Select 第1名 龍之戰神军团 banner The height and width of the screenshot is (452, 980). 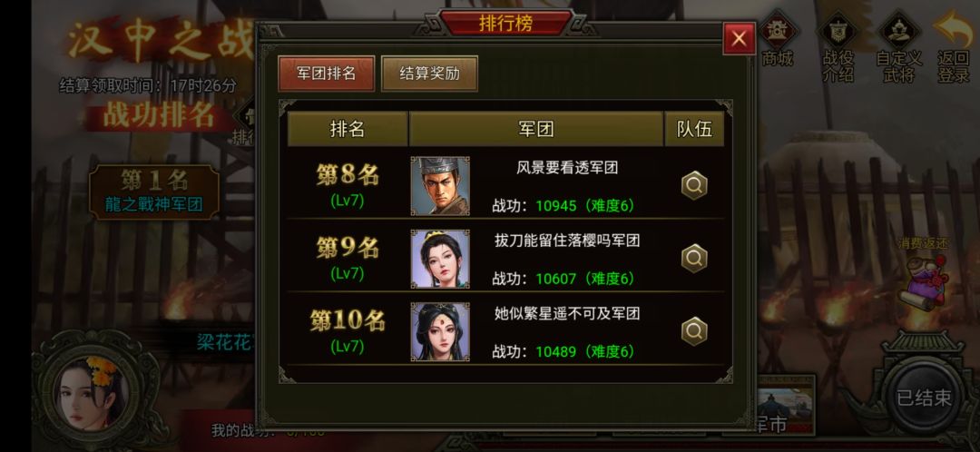[153, 192]
